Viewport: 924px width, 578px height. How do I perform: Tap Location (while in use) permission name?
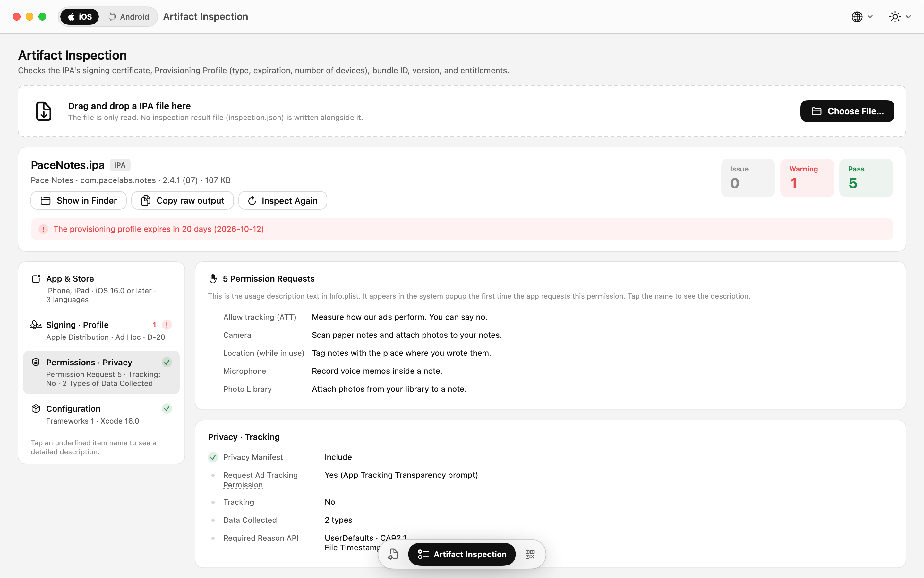click(x=264, y=353)
